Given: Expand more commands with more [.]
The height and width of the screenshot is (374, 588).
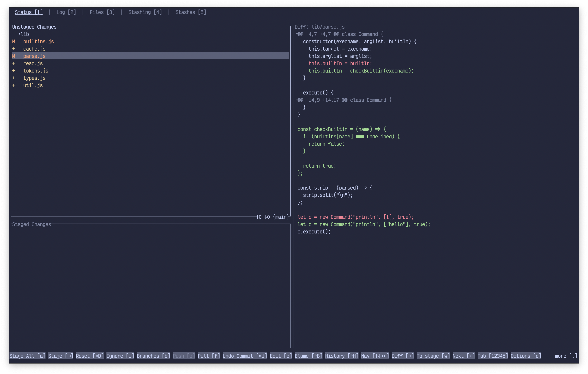Looking at the screenshot, I should [x=566, y=356].
